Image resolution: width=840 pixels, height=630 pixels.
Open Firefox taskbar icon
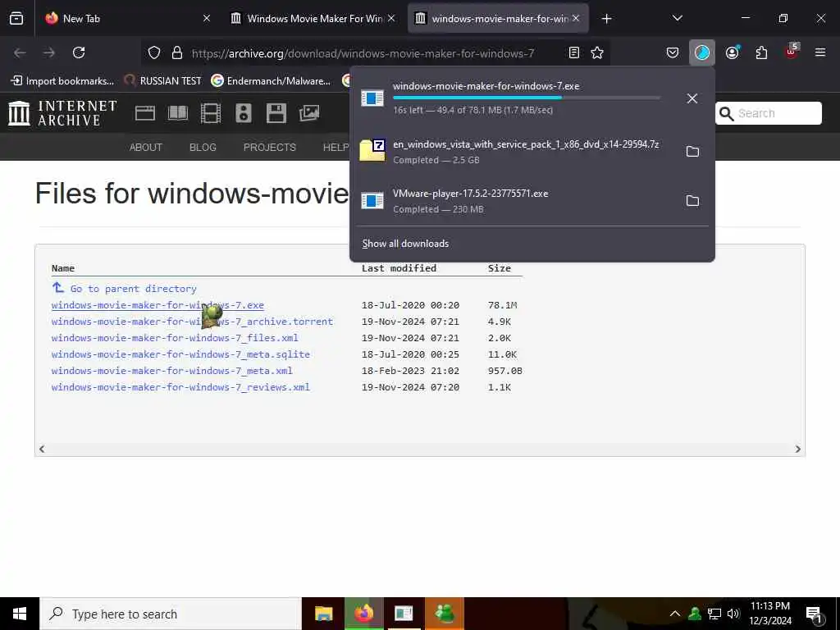(363, 614)
